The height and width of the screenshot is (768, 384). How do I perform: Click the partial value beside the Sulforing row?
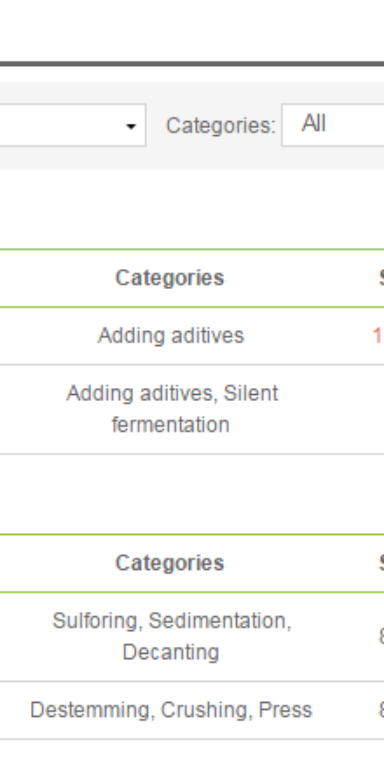[381, 636]
